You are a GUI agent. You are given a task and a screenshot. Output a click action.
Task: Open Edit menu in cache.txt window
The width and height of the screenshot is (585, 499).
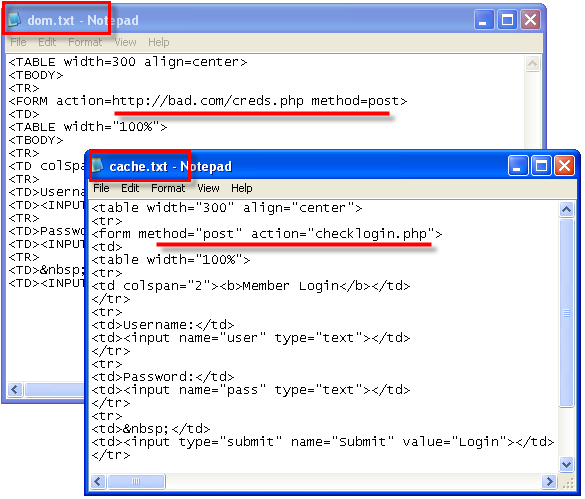click(130, 188)
